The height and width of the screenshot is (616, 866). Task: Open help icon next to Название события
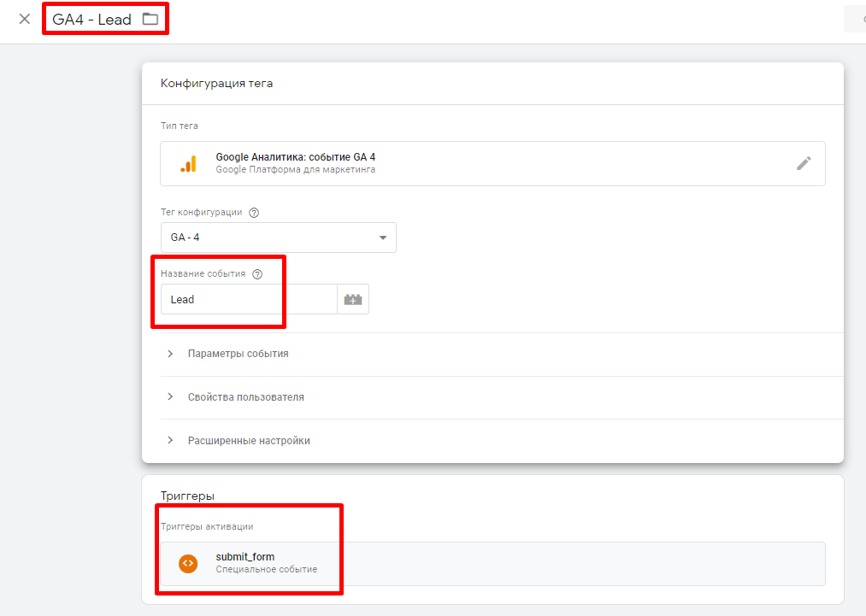[257, 274]
